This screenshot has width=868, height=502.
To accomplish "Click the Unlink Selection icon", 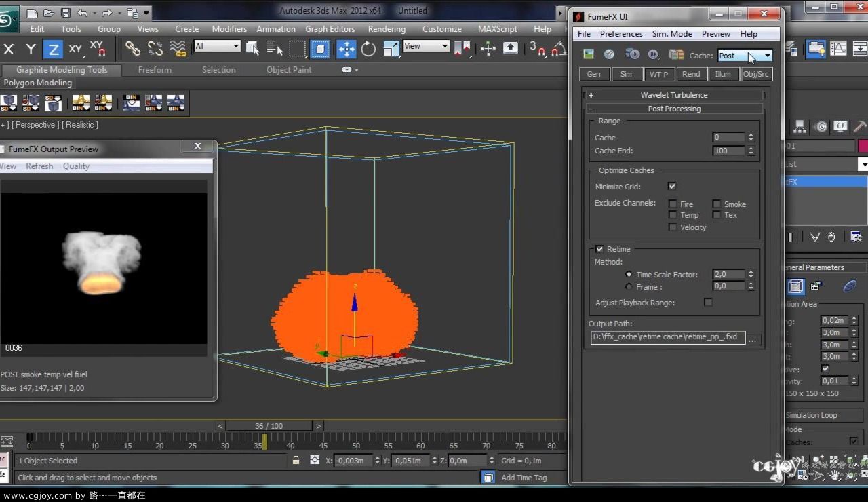I will [x=155, y=48].
